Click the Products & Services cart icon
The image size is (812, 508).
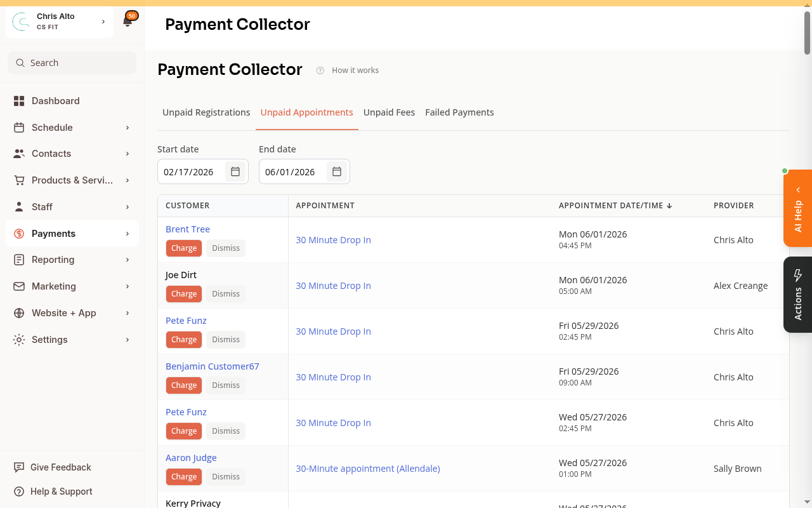click(19, 180)
